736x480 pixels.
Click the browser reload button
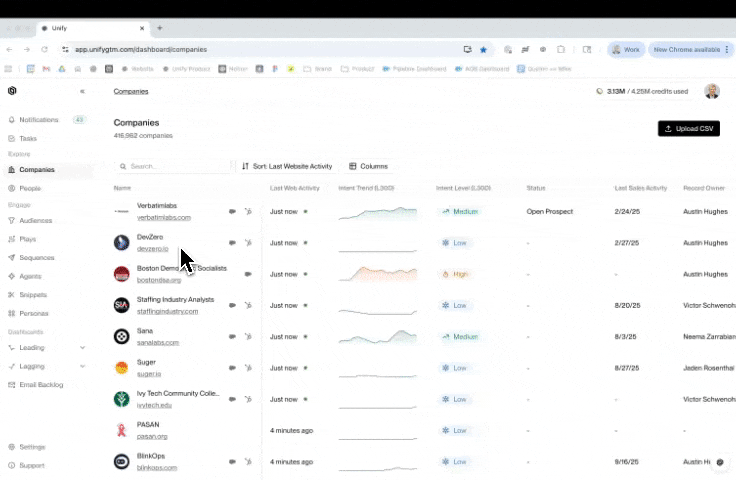pyautogui.click(x=45, y=49)
